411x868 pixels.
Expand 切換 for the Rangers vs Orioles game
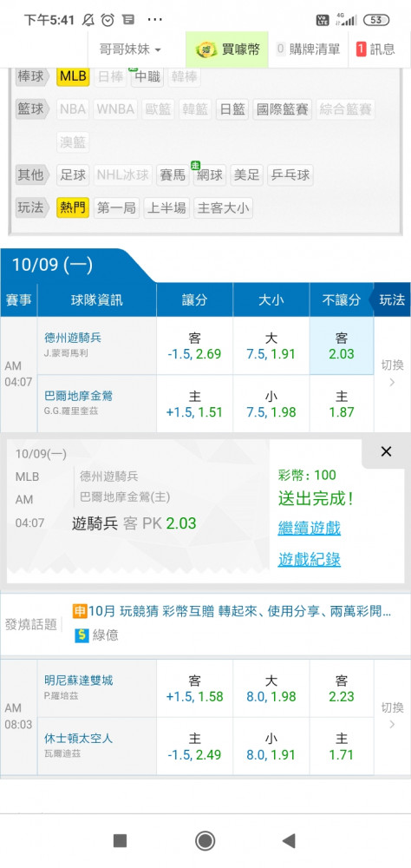(392, 374)
